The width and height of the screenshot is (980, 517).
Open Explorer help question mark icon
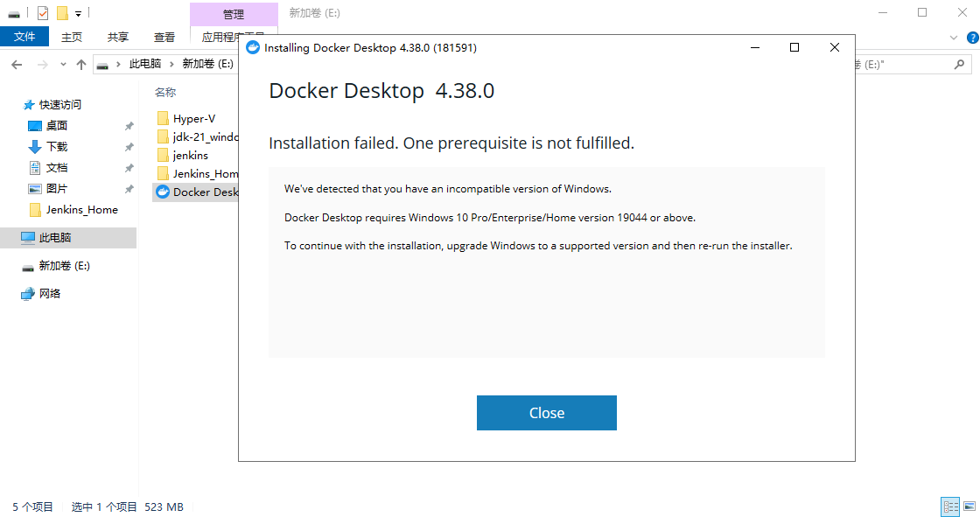pos(972,38)
